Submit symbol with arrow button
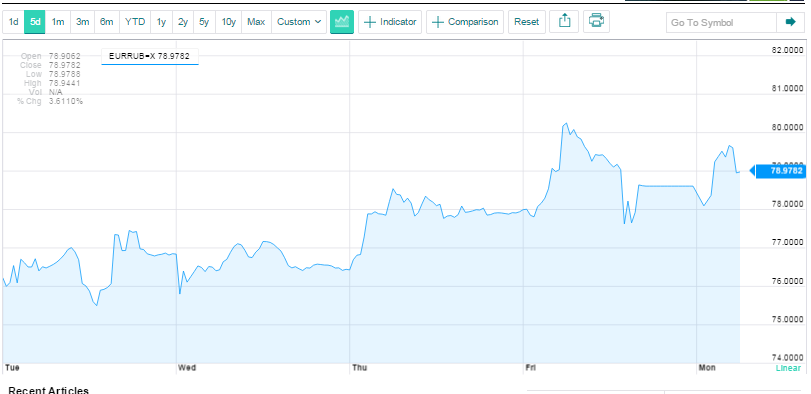Screen dimensions: 811x394 (x=790, y=22)
